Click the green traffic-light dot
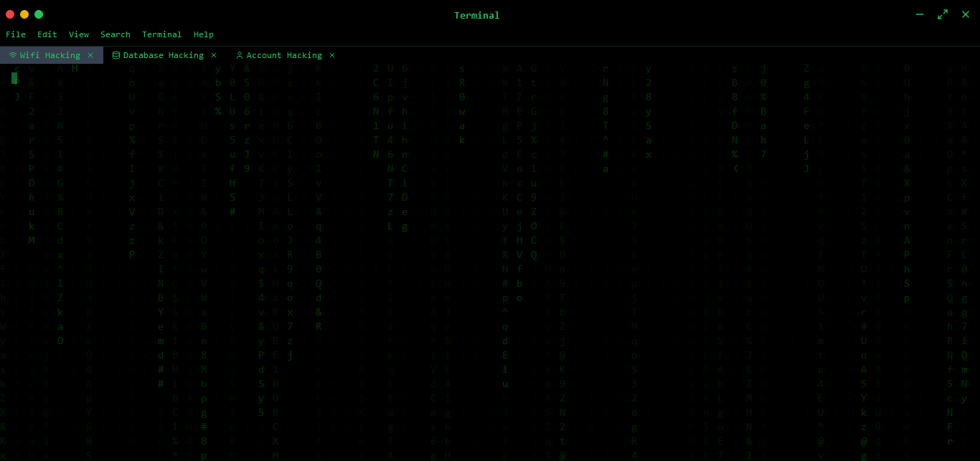The height and width of the screenshot is (461, 980). pos(39,14)
